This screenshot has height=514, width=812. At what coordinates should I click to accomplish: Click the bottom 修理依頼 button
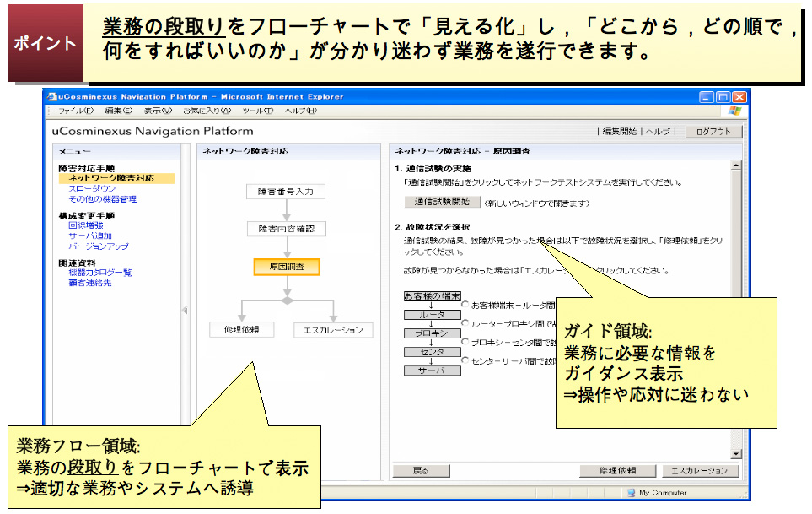[618, 471]
